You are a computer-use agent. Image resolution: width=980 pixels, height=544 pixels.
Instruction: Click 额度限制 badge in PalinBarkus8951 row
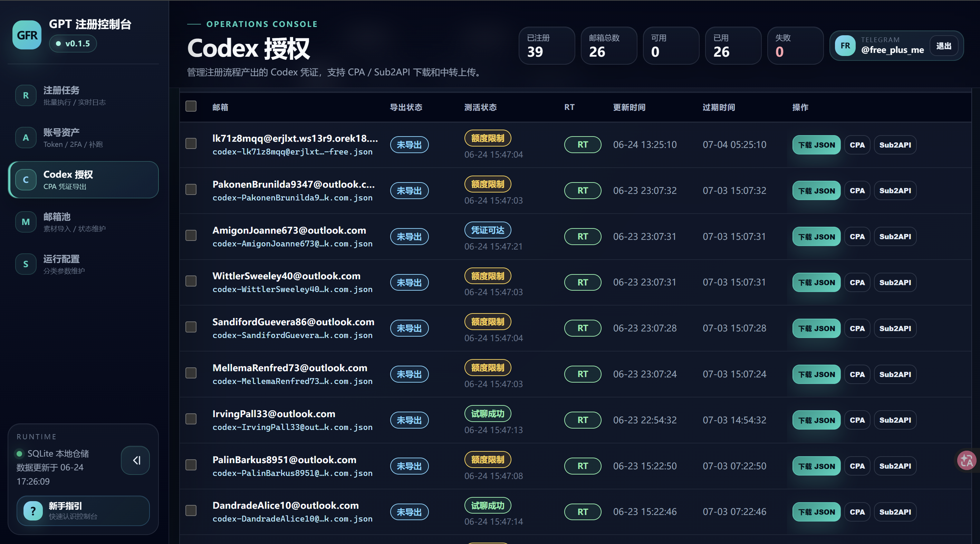point(487,460)
